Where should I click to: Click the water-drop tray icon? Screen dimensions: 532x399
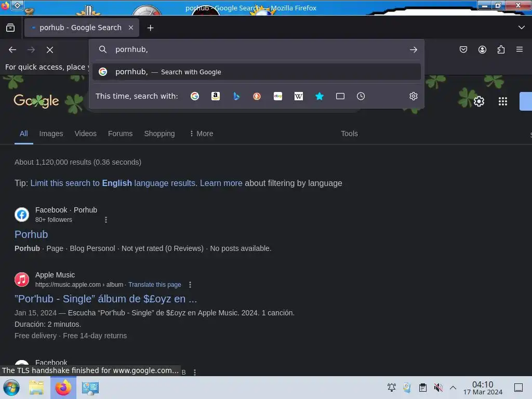(x=407, y=388)
